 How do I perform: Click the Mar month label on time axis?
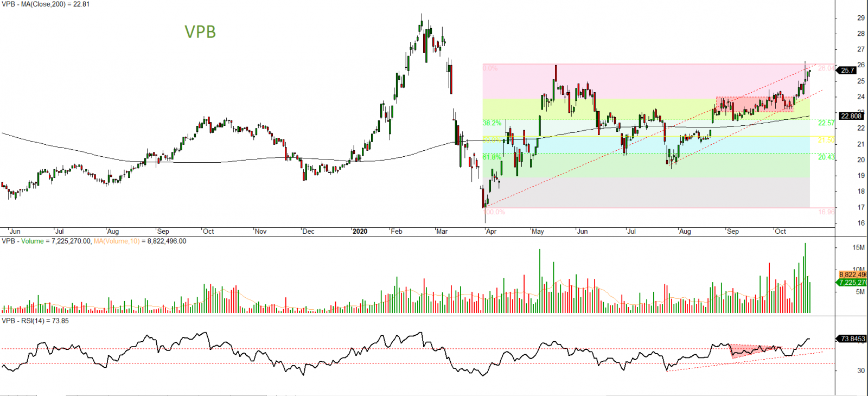click(x=442, y=232)
